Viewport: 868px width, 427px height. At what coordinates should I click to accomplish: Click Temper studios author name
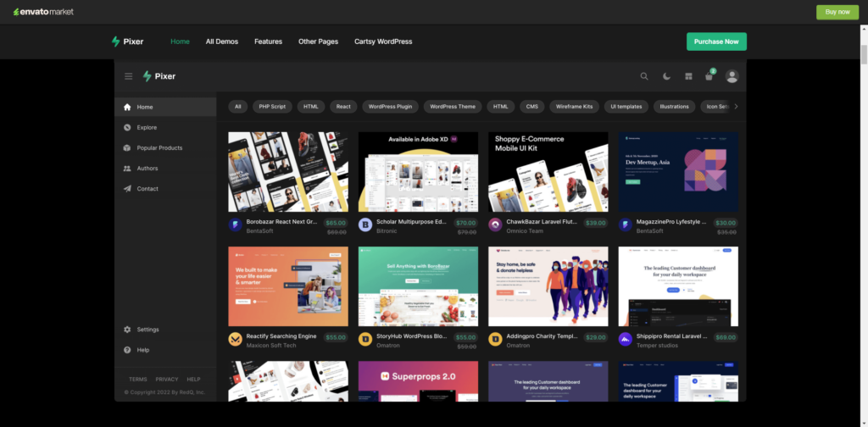tap(658, 346)
